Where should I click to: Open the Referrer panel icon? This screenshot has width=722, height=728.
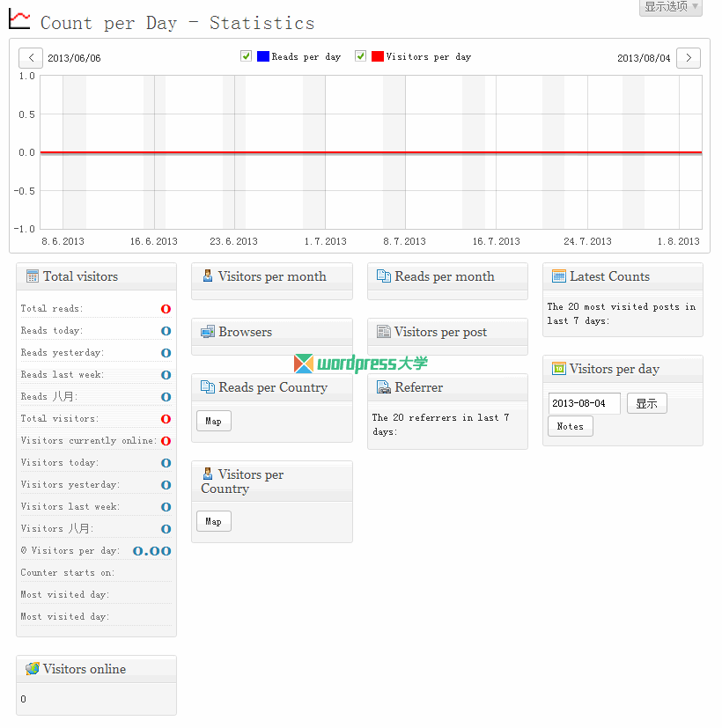point(384,387)
